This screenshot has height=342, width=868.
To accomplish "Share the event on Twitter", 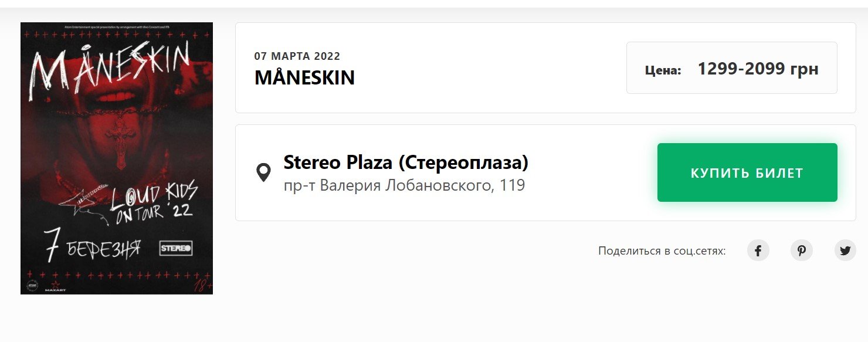I will [845, 250].
